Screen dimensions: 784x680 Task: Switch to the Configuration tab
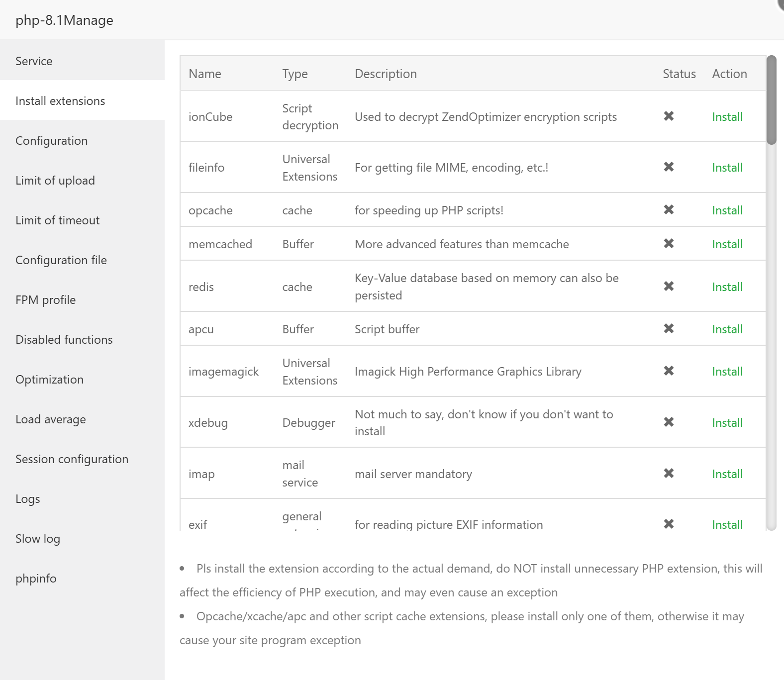[x=51, y=141]
